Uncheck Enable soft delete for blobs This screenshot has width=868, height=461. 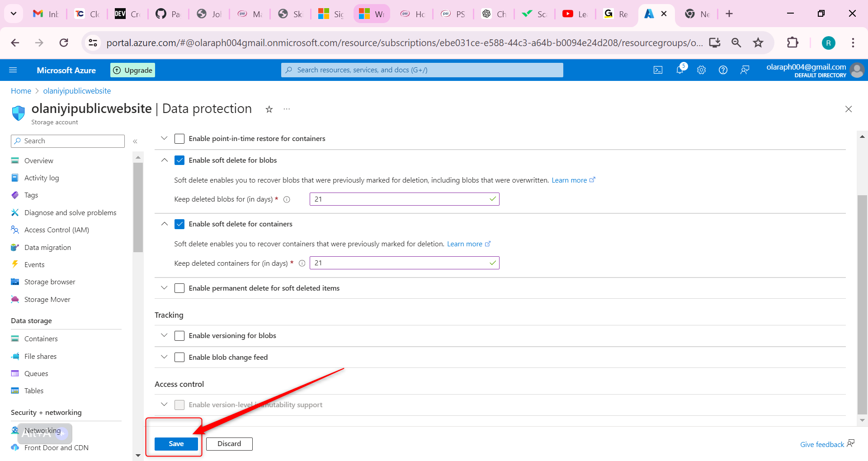tap(179, 160)
